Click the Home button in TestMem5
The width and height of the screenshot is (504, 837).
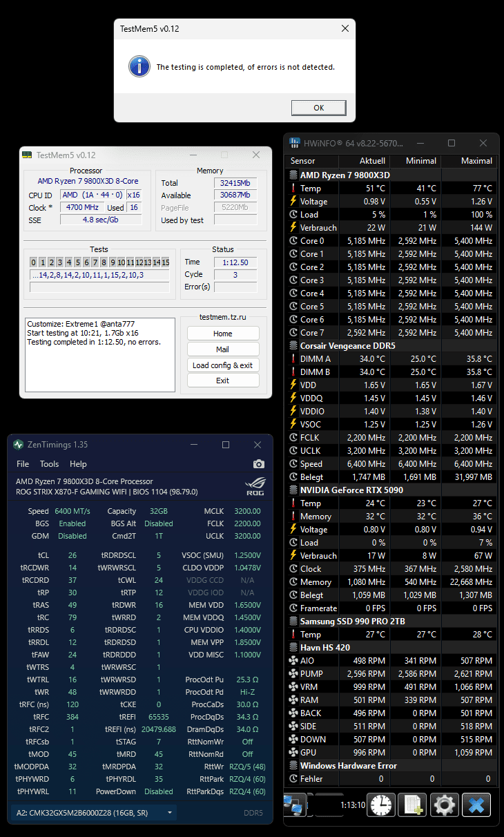pyautogui.click(x=223, y=334)
